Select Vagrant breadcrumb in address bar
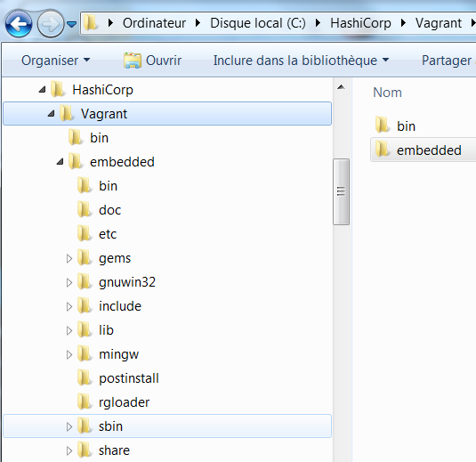The height and width of the screenshot is (462, 476). pos(439,23)
